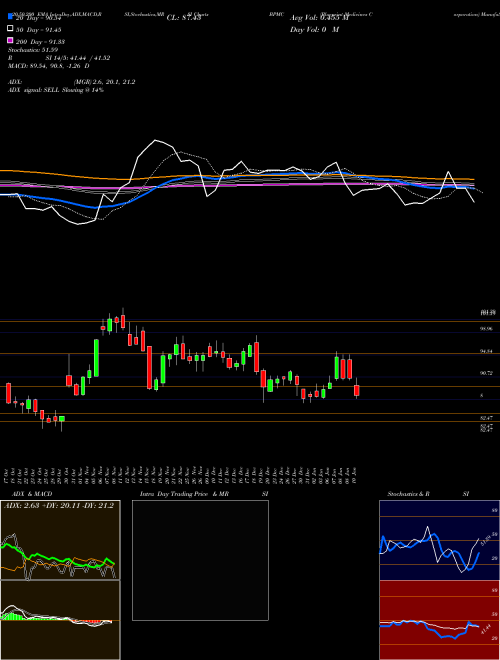Screen dimensions: 500x660
Task: Select the 200 Day = 91.33 label
Action: coord(40,42)
